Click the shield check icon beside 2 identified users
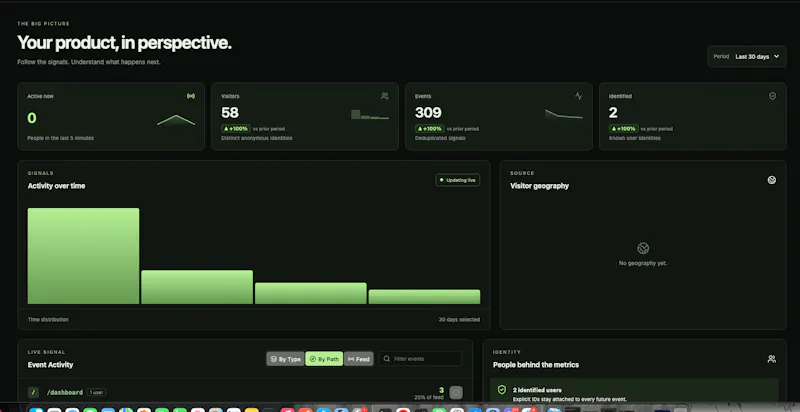 pyautogui.click(x=502, y=390)
